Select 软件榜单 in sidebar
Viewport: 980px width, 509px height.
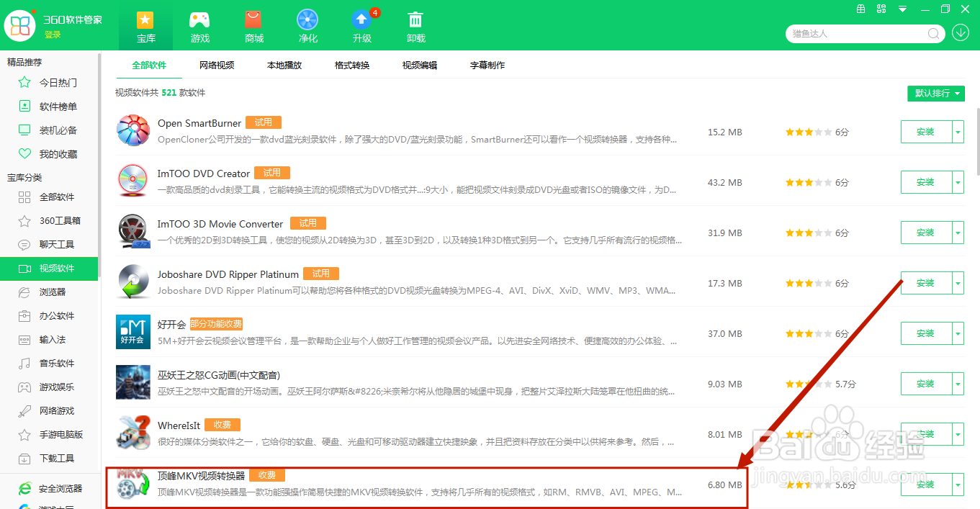[x=50, y=107]
